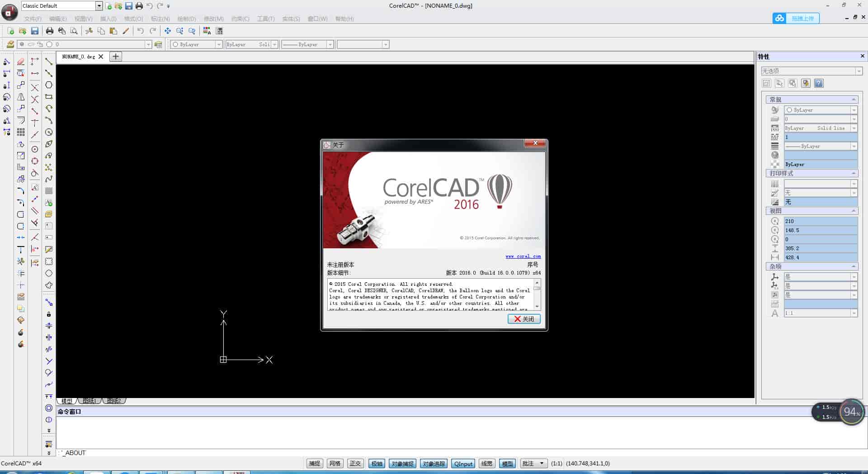
Task: Switch to the 图纸1 tab
Action: tap(89, 401)
